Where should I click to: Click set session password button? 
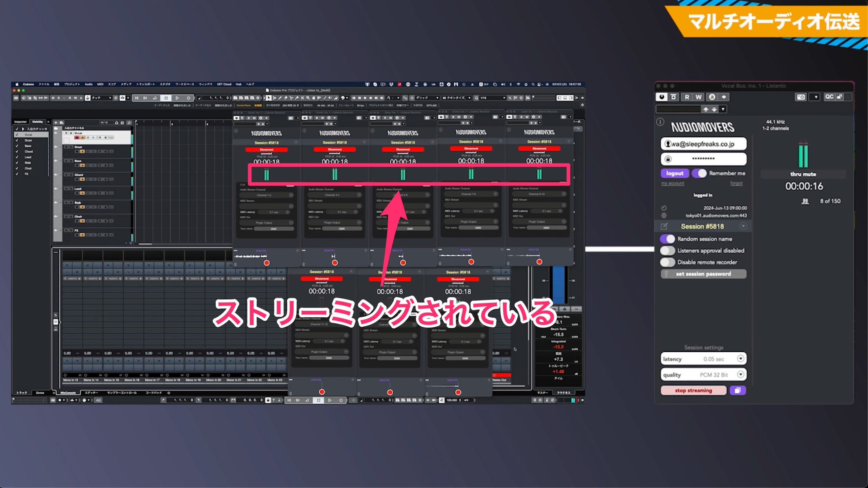[703, 274]
